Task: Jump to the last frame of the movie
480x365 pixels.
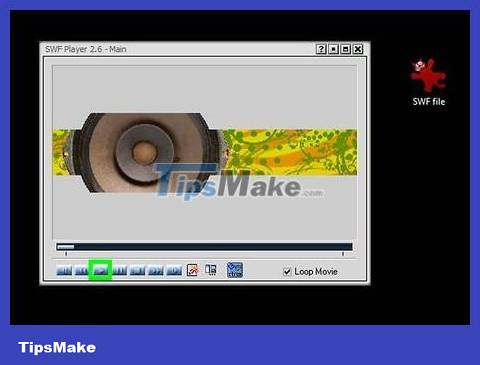Action: coord(174,270)
